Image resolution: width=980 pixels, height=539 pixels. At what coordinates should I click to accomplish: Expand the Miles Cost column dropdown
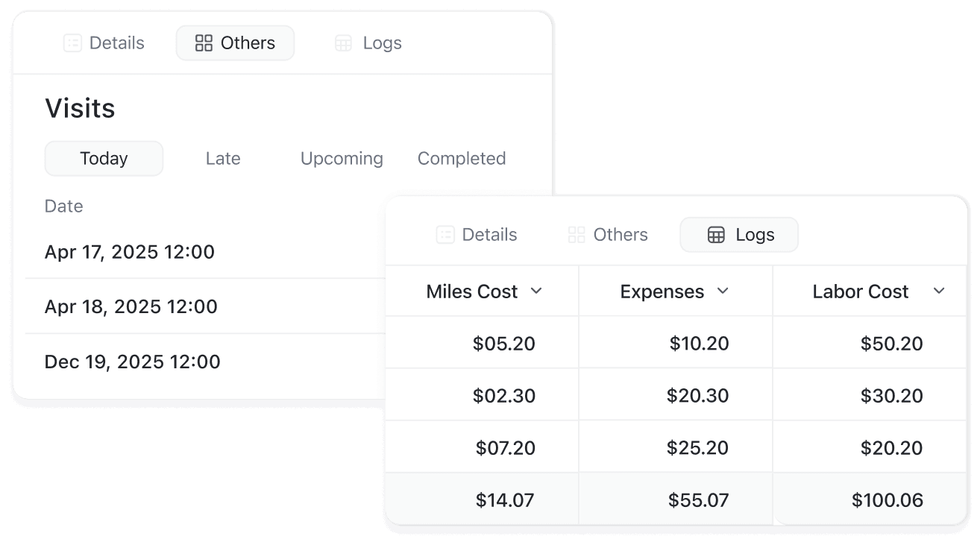pyautogui.click(x=536, y=291)
